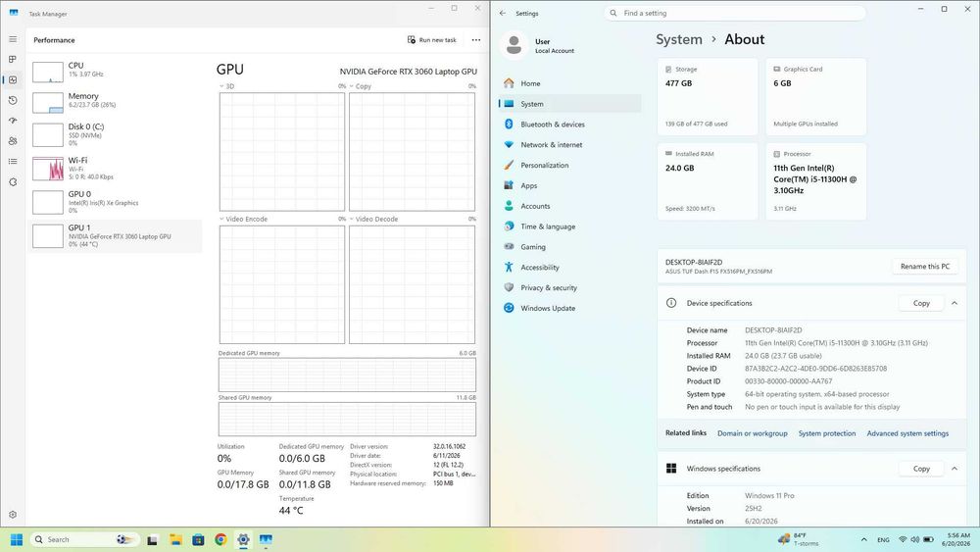
Task: Select Memory performance entry
Action: pyautogui.click(x=115, y=102)
